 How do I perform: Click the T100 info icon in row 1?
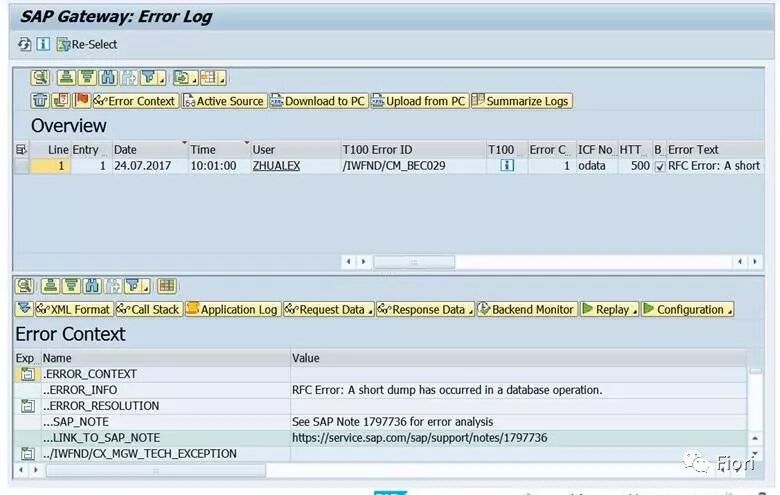pyautogui.click(x=506, y=165)
